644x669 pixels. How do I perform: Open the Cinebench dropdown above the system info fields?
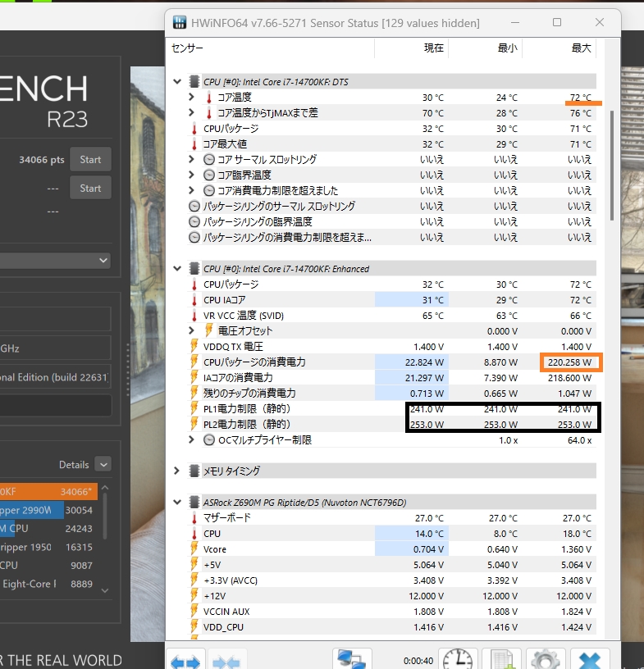coord(55,260)
